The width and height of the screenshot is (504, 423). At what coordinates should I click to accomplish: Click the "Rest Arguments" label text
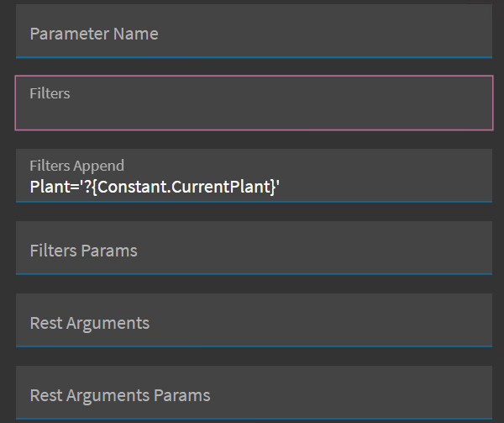(89, 323)
